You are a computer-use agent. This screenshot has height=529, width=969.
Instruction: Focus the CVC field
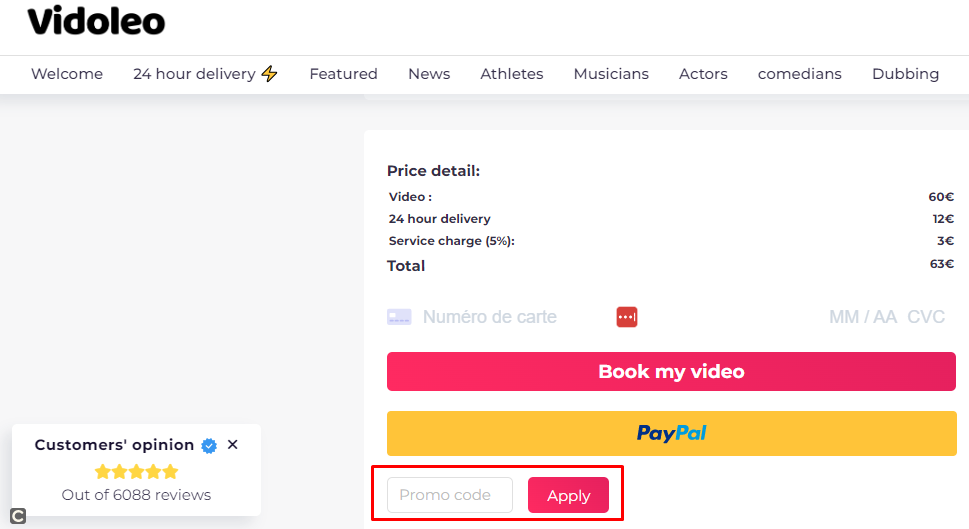tap(926, 317)
